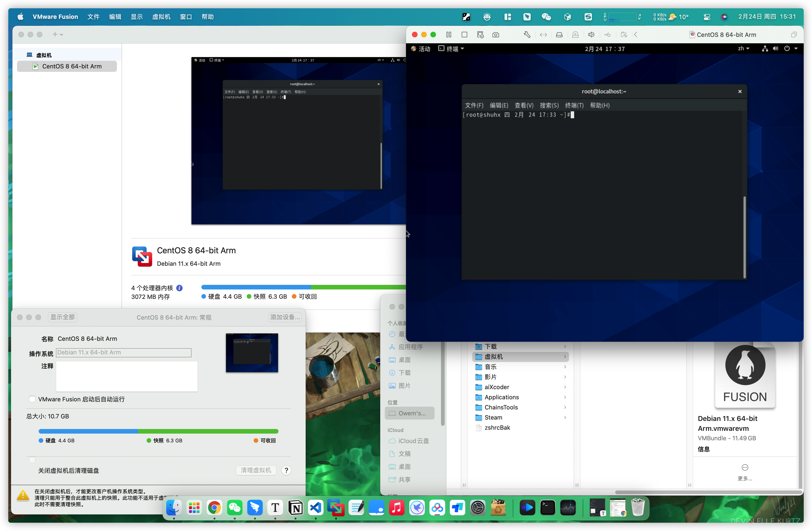
Task: Expand the aiXcoder folder chevron in Finder
Action: [x=565, y=387]
